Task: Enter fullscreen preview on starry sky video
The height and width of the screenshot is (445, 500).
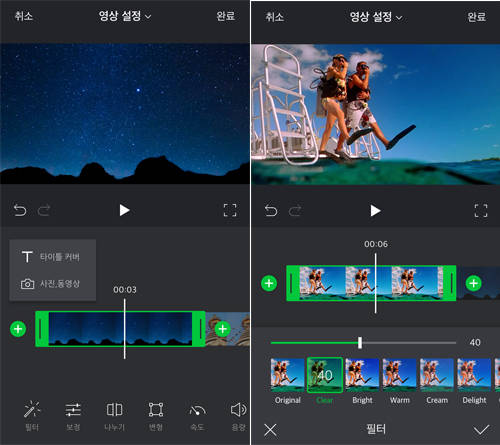Action: [x=230, y=210]
